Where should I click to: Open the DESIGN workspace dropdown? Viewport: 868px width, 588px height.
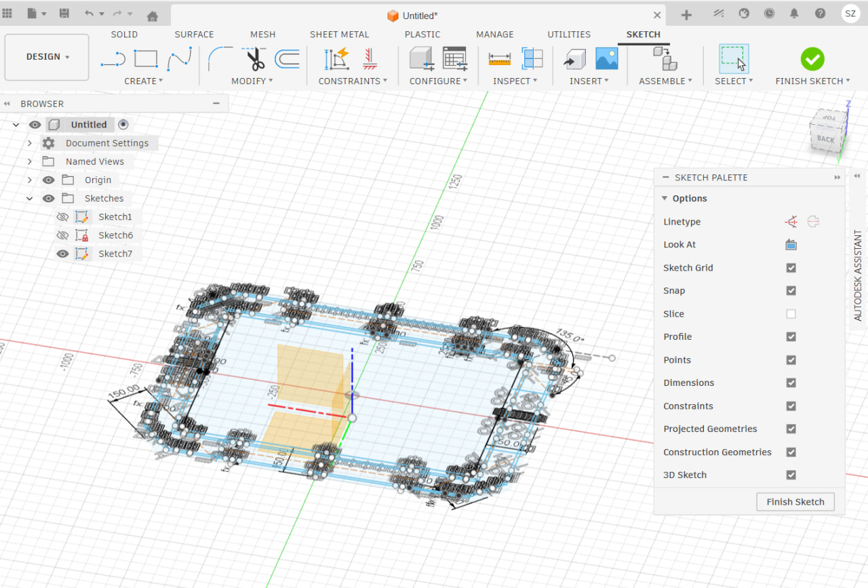47,57
